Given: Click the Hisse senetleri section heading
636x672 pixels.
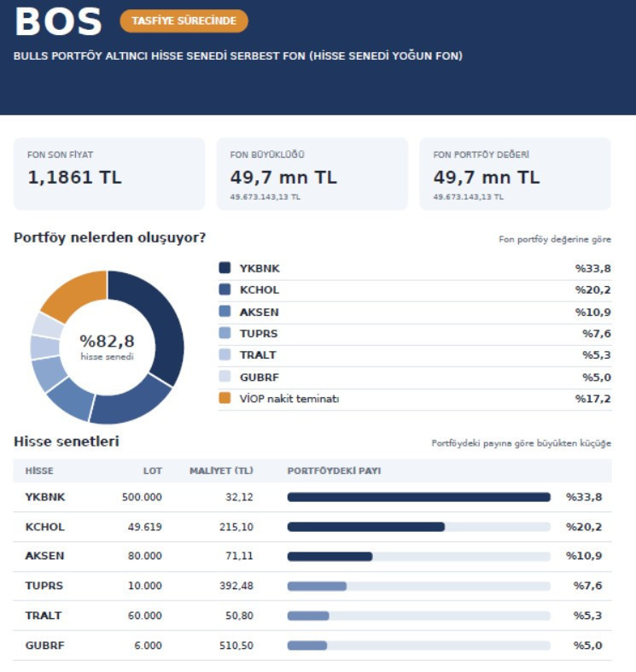Looking at the screenshot, I should pyautogui.click(x=67, y=441).
